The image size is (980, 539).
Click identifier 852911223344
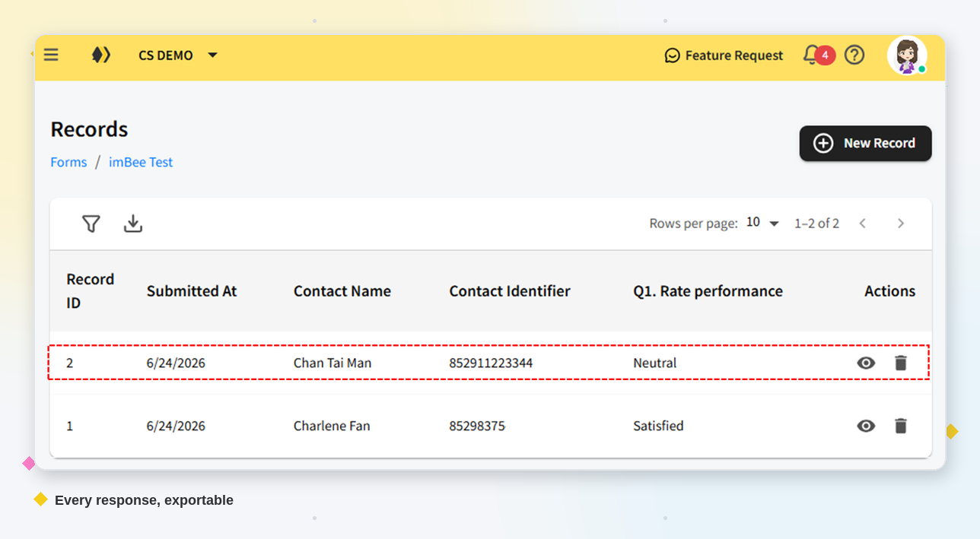tap(491, 363)
